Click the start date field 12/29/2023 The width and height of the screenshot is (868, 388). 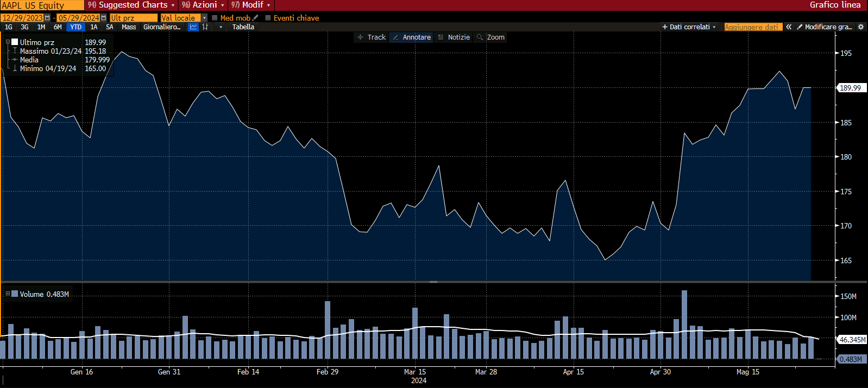tap(22, 18)
